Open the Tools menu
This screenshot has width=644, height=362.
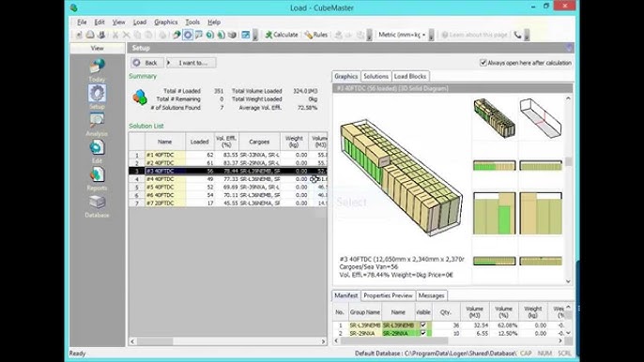pyautogui.click(x=192, y=23)
